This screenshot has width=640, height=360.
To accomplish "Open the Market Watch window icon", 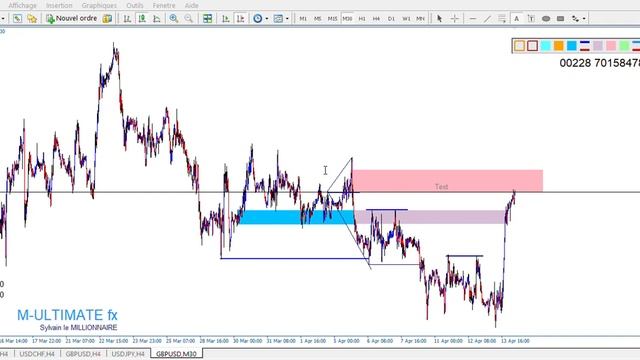I will pyautogui.click(x=17, y=18).
